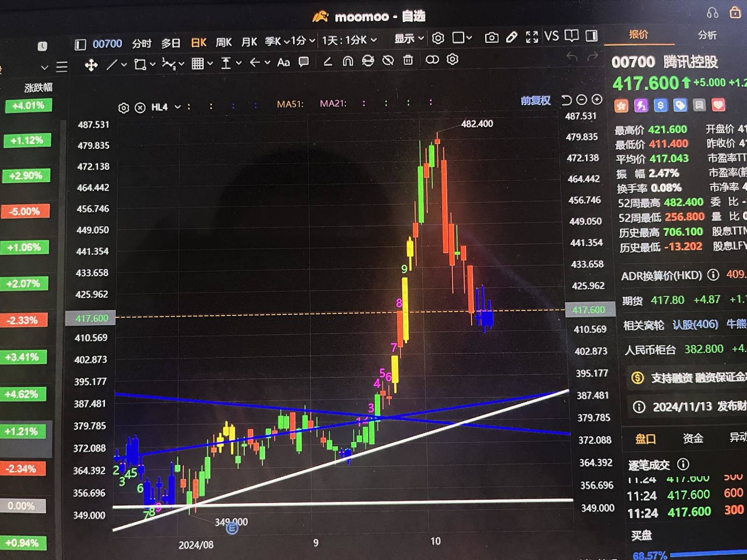Enter fullscreen chart mode

click(x=532, y=36)
